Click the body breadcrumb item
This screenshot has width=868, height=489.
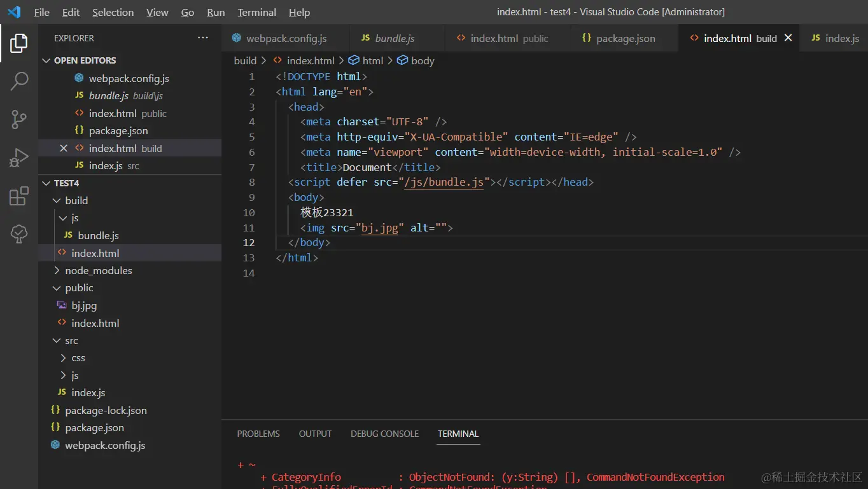tap(422, 60)
